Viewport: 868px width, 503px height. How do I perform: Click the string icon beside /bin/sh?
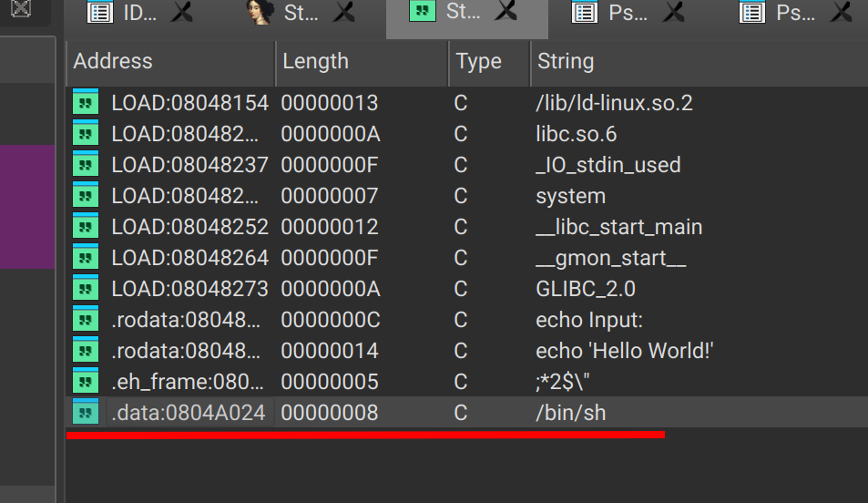tap(85, 413)
